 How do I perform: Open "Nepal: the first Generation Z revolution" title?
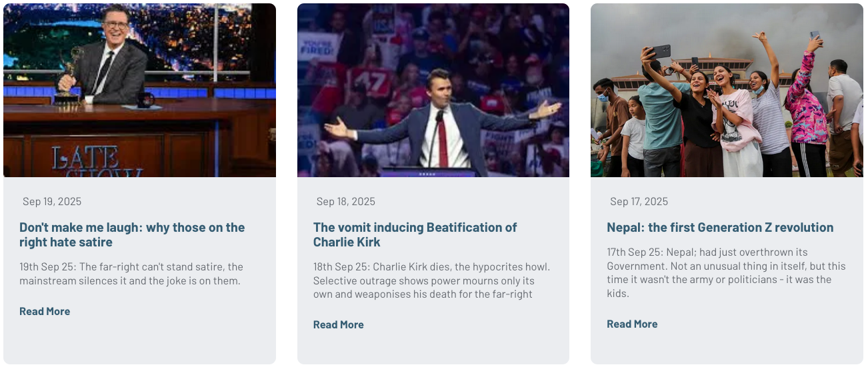click(719, 227)
